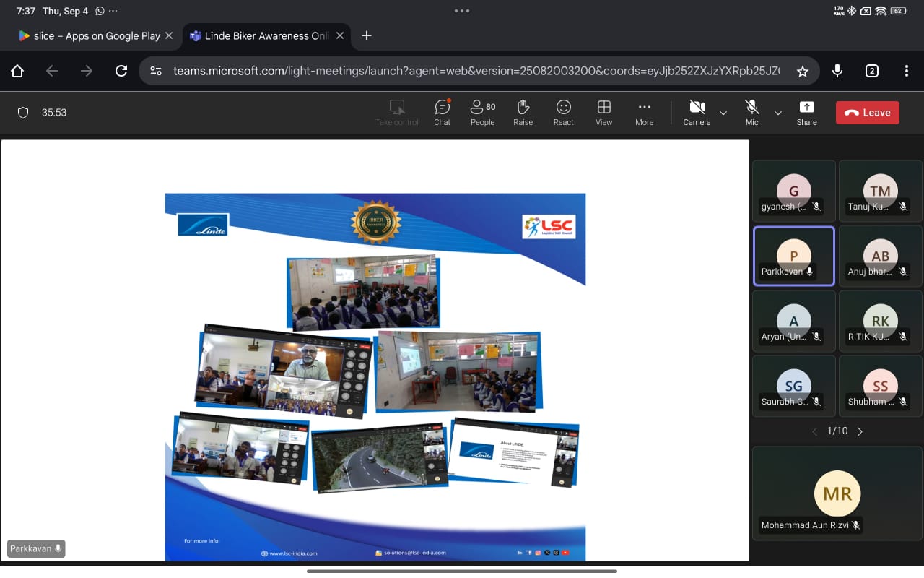Open the meeting Chat panel
Image resolution: width=924 pixels, height=578 pixels.
[442, 113]
